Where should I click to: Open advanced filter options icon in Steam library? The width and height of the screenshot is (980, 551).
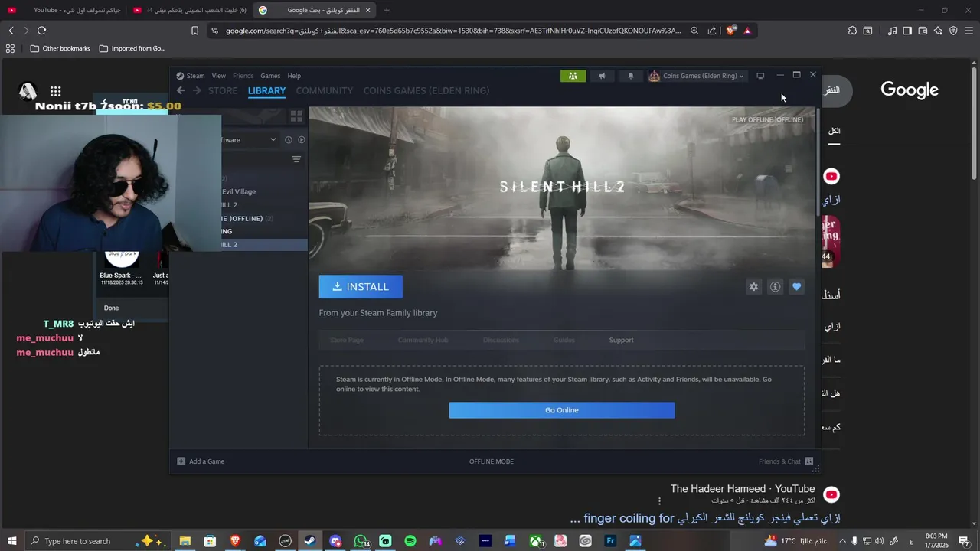tap(296, 159)
